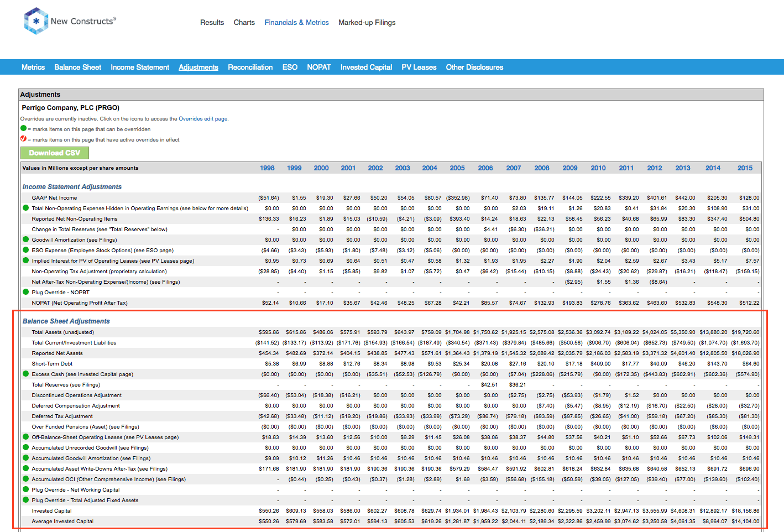Open the Results page
This screenshot has width=784, height=532.
pyautogui.click(x=212, y=23)
